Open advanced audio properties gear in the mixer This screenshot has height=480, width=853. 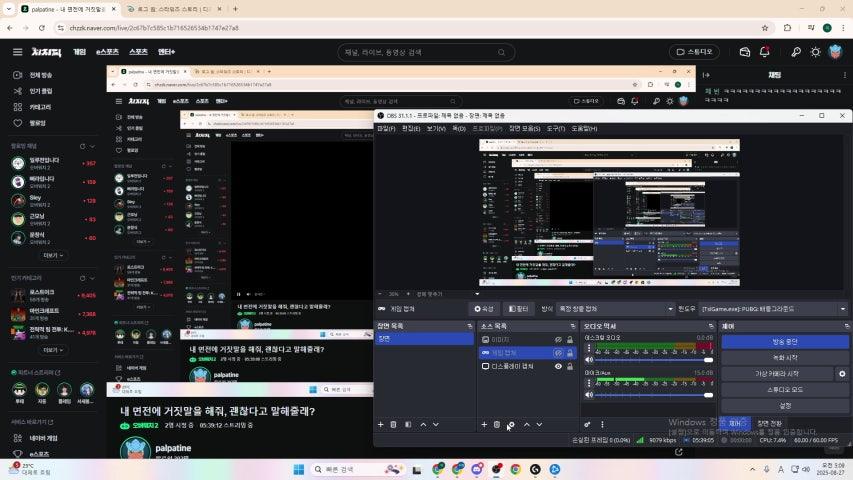pos(588,424)
